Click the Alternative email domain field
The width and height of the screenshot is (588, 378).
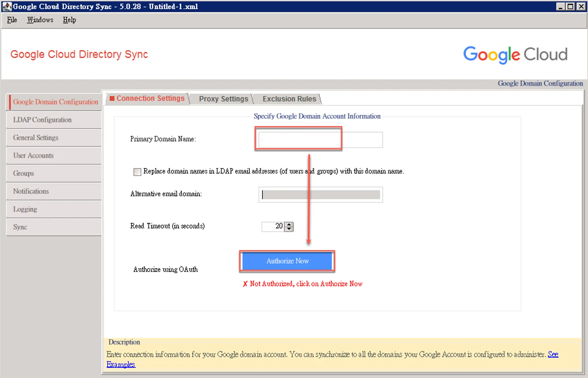click(321, 195)
